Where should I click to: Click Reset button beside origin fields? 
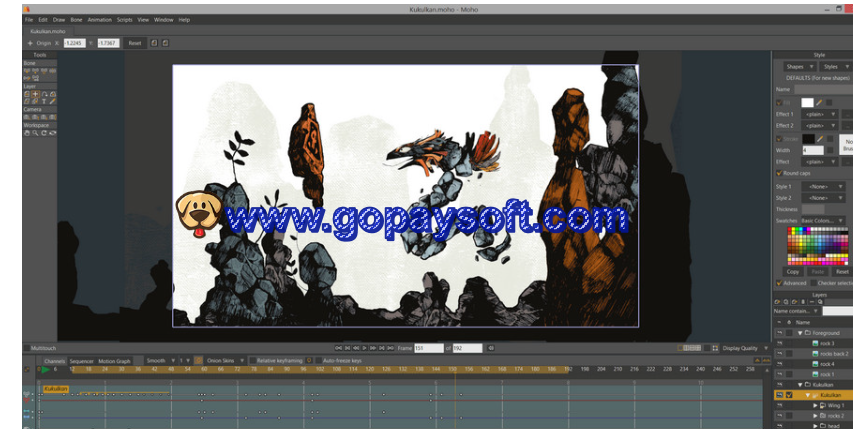pos(135,43)
